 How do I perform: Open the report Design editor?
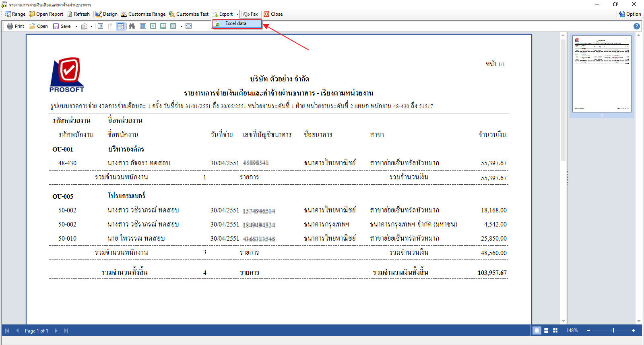(x=107, y=14)
